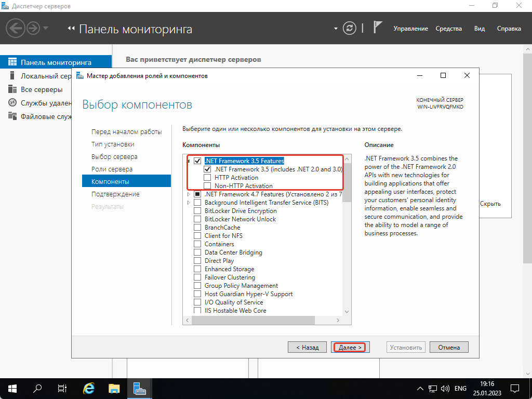Open the Windows Start menu
The height and width of the screenshot is (399, 532).
(x=12, y=389)
